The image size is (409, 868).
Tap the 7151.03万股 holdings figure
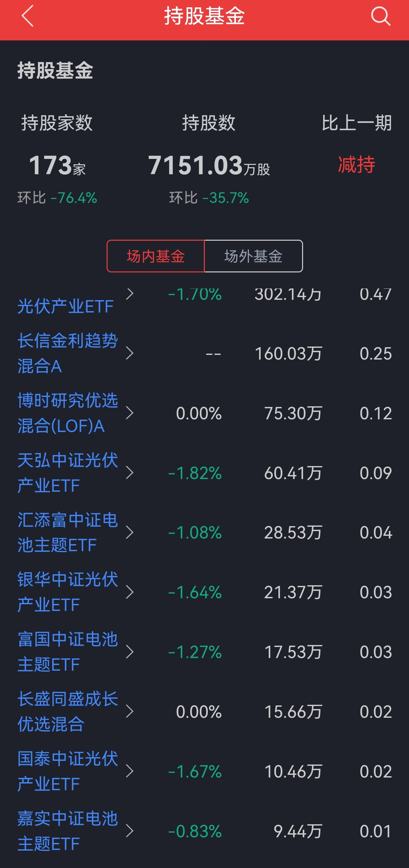pos(209,165)
